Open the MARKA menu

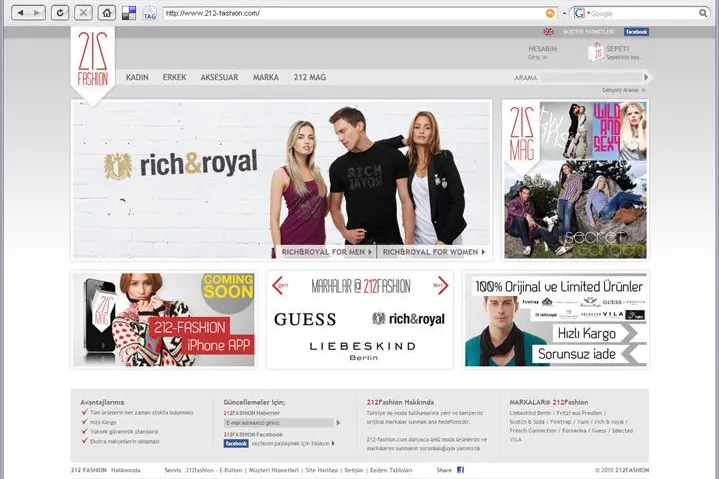[266, 77]
